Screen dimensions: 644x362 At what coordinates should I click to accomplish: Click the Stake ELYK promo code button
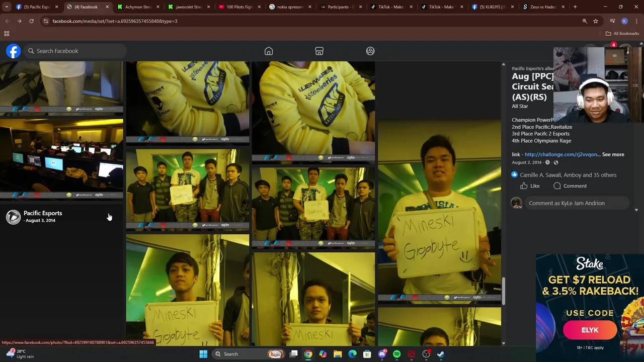coord(590,330)
